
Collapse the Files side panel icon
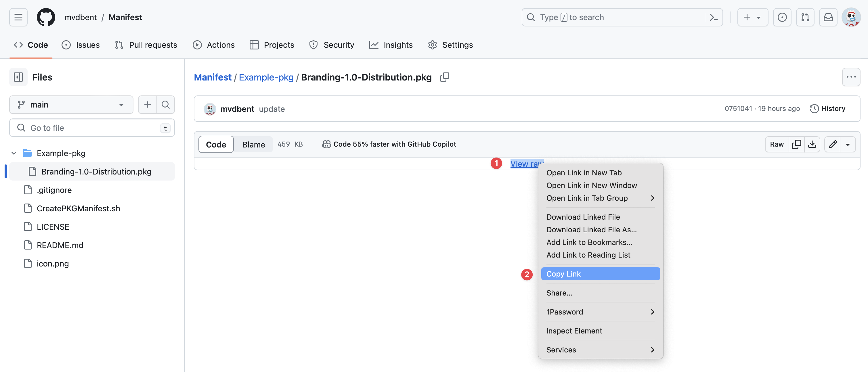(x=18, y=77)
